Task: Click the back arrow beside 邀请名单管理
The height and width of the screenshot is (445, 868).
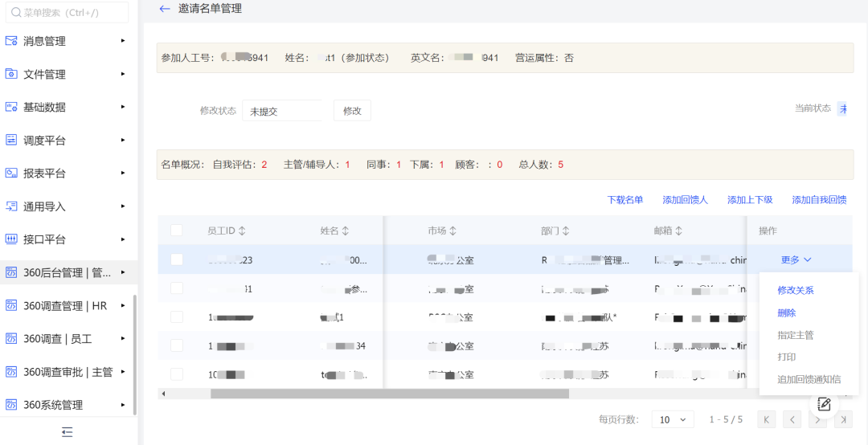Action: coord(165,9)
